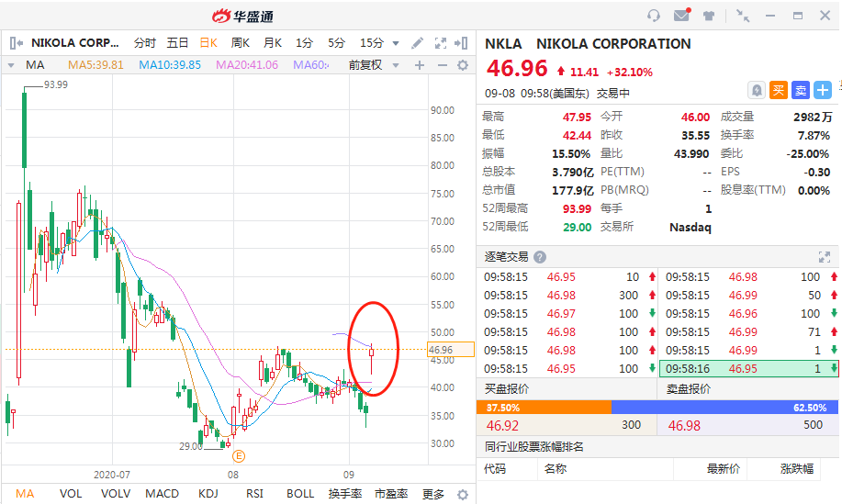The width and height of the screenshot is (842, 504).
Task: Select the bottom MA indicator tab
Action: tap(25, 494)
